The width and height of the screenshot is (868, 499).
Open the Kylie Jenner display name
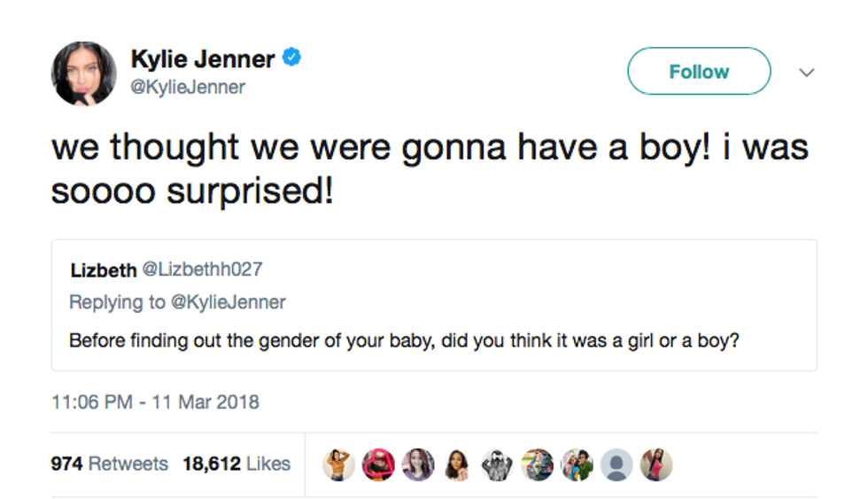tap(203, 59)
